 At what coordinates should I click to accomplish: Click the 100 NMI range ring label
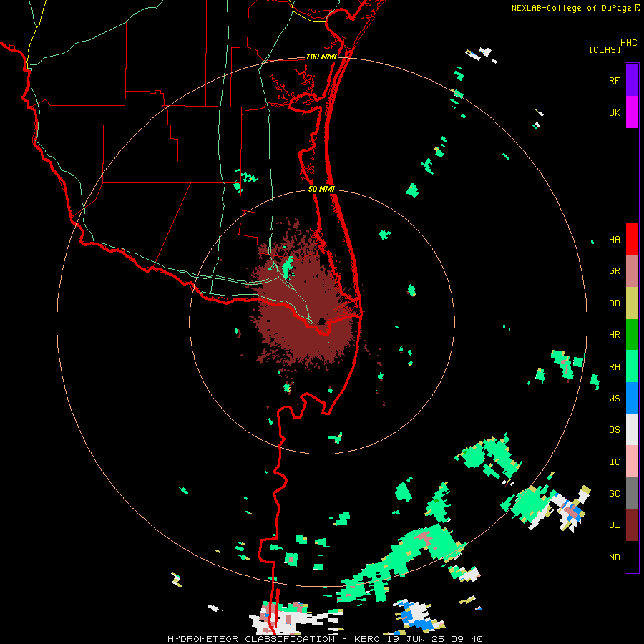[x=321, y=57]
